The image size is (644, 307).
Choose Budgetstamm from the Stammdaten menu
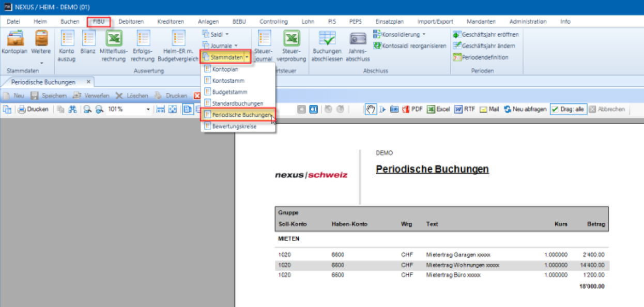pyautogui.click(x=228, y=92)
